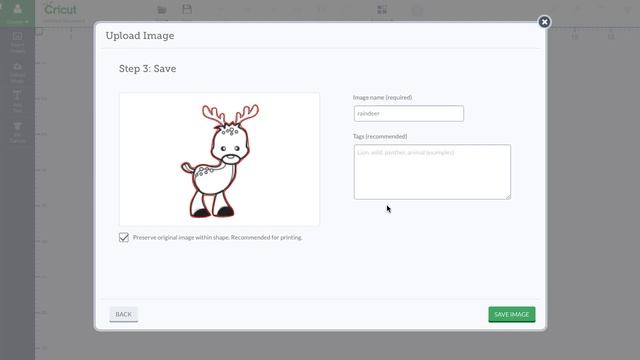Viewport: 640px width, 360px height.
Task: Click the Image name input field
Action: tap(409, 113)
